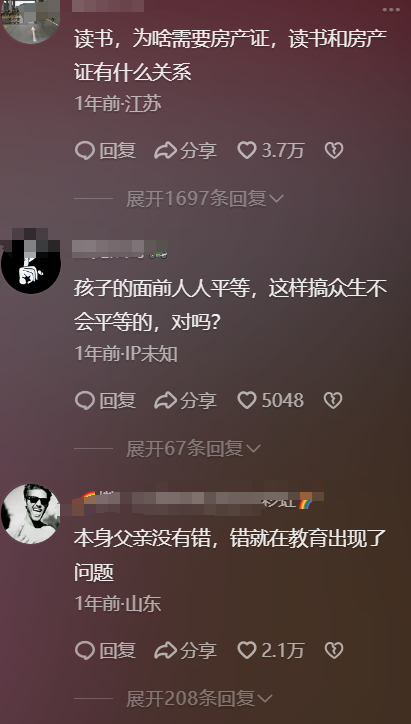411x724 pixels.
Task: Dislike the Shandong comment via broken heart
Action: coord(333,650)
